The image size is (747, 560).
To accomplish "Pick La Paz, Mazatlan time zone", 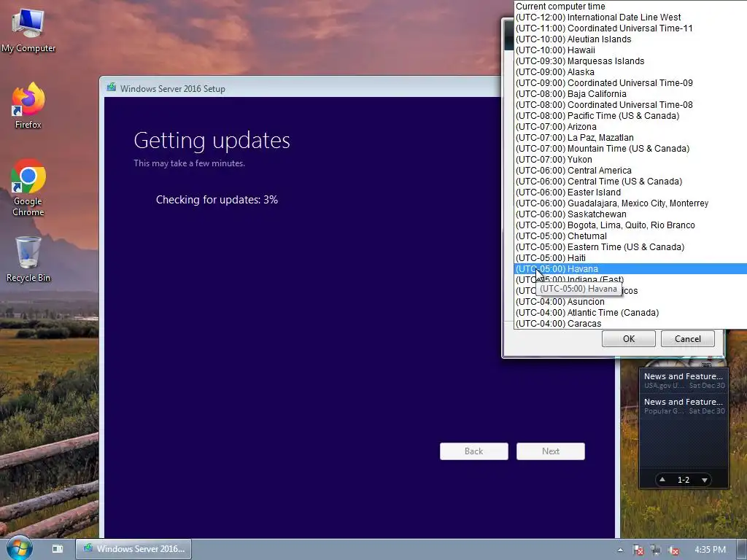I will (x=631, y=138).
